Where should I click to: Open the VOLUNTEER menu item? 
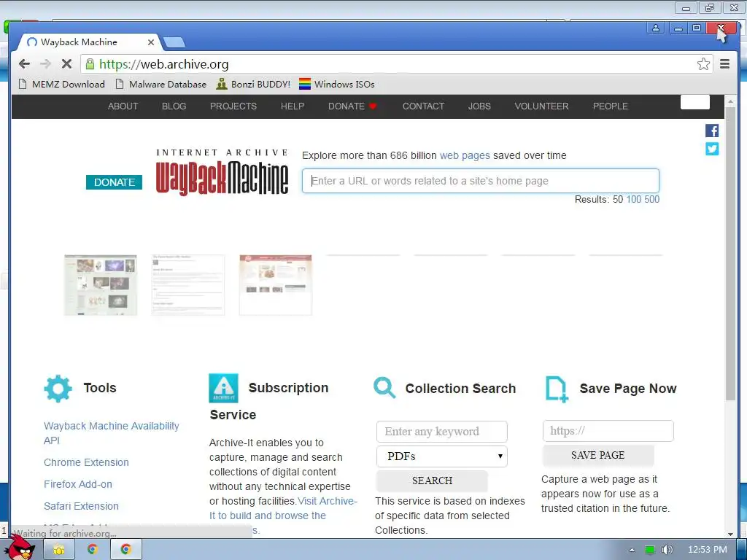pyautogui.click(x=541, y=106)
